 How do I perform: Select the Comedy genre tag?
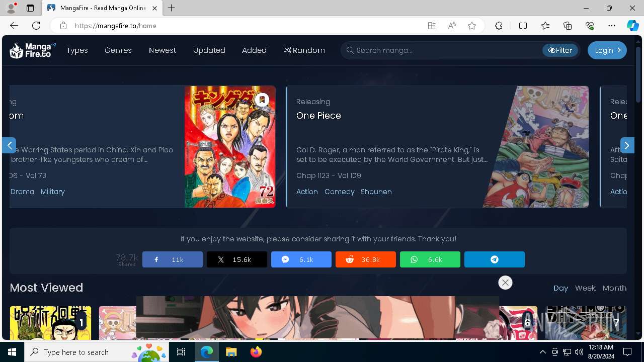point(340,192)
